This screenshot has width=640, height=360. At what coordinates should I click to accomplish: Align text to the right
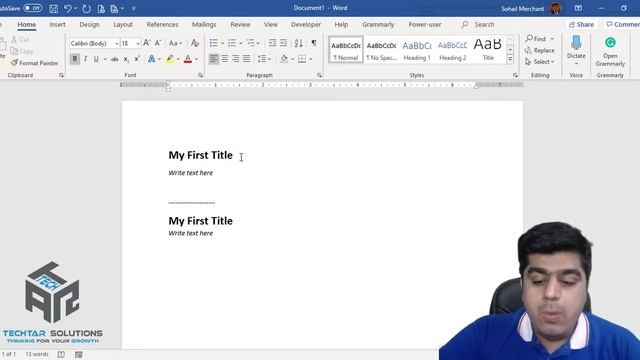pyautogui.click(x=236, y=59)
